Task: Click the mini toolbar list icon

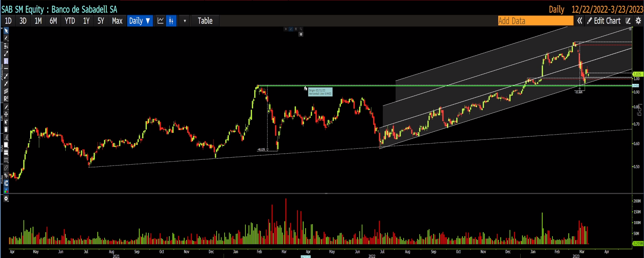Action: click(296, 29)
